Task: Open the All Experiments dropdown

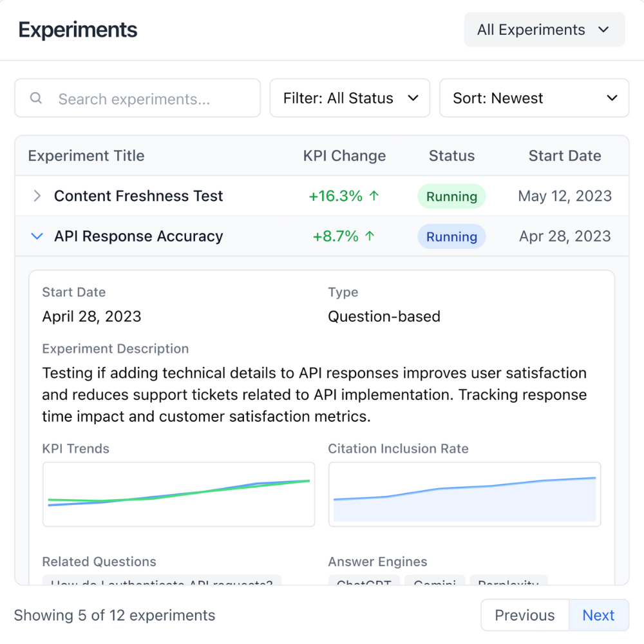Action: click(x=544, y=30)
